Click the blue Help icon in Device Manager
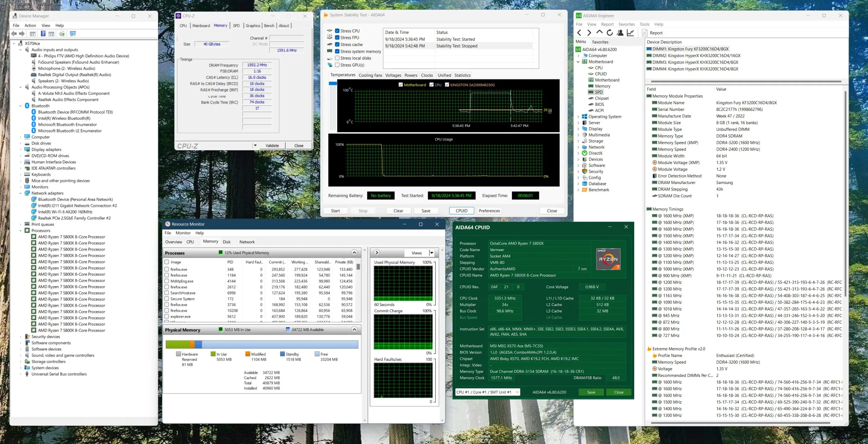Image resolution: width=868 pixels, height=444 pixels. 43,34
